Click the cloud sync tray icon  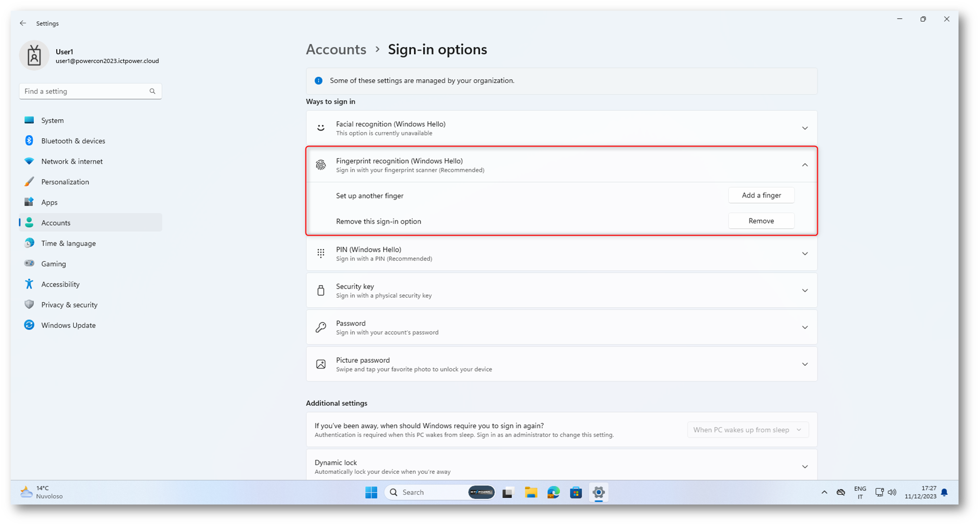[841, 492]
